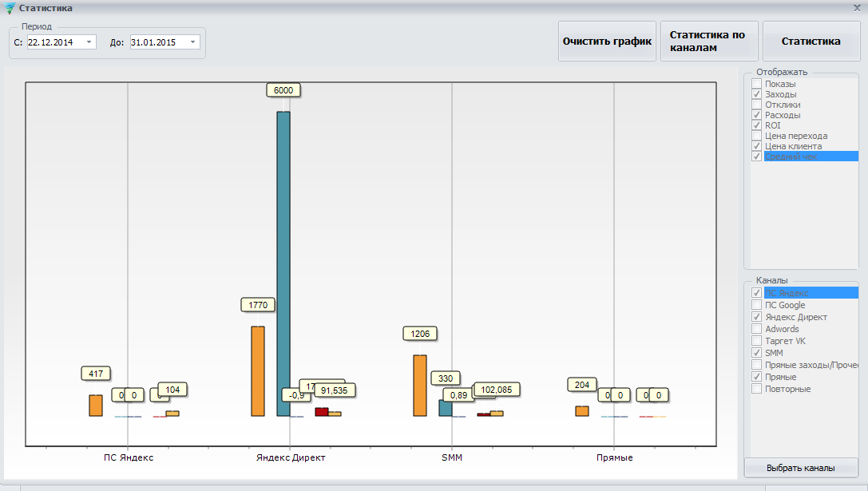The width and height of the screenshot is (868, 491).
Task: Open the end date dropdown 31.01.2015
Action: point(192,42)
